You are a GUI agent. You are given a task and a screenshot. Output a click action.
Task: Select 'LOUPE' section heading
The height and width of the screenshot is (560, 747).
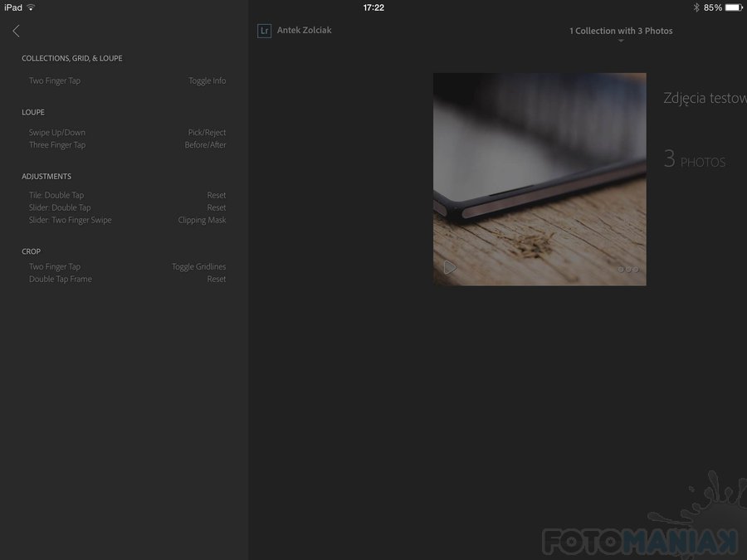tap(33, 112)
